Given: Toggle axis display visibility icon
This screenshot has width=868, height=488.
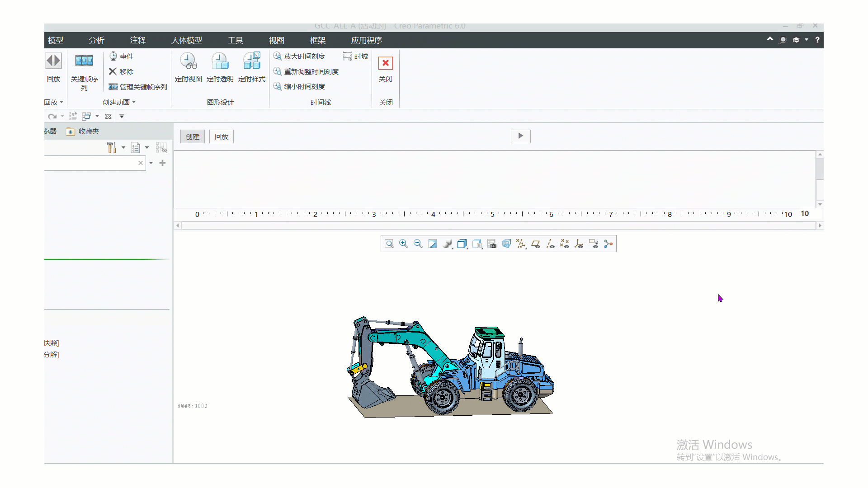Looking at the screenshot, I should click(550, 244).
